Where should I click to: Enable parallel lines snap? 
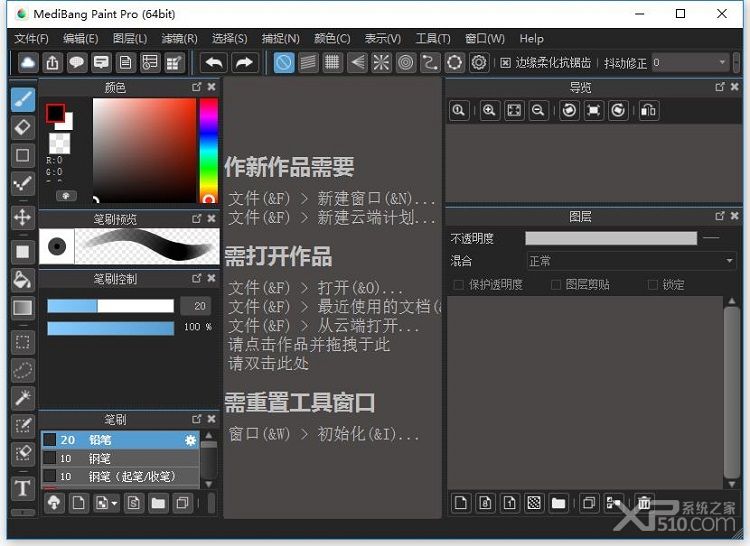[308, 63]
